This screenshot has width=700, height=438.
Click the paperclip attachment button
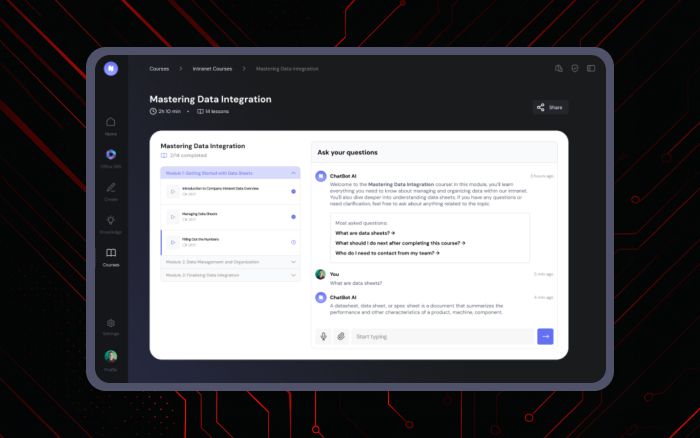(341, 337)
